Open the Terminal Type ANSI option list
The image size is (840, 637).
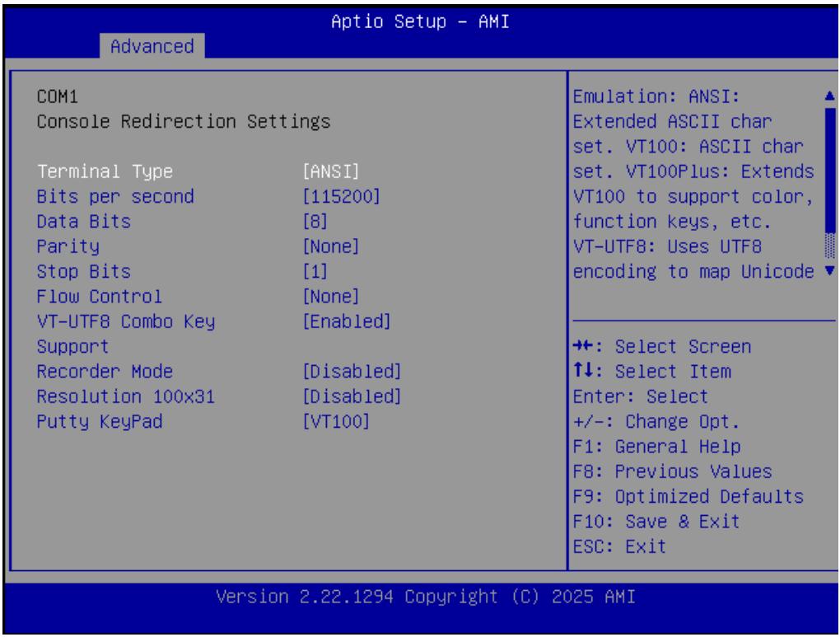point(330,171)
